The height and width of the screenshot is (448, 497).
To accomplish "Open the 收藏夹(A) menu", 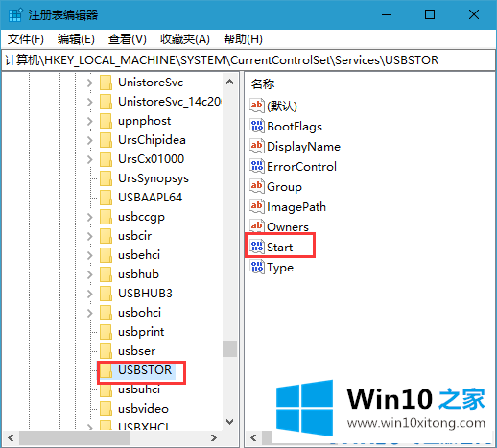I will coord(185,39).
